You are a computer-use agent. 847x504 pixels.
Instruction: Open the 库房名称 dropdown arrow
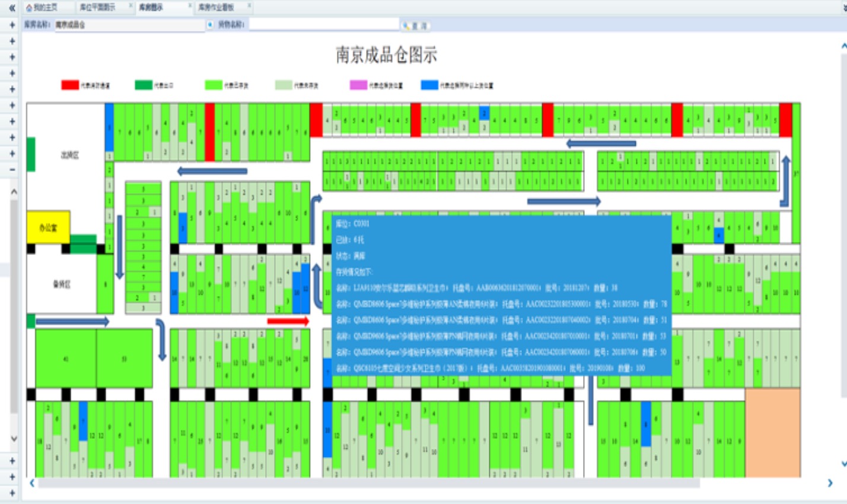coord(210,25)
